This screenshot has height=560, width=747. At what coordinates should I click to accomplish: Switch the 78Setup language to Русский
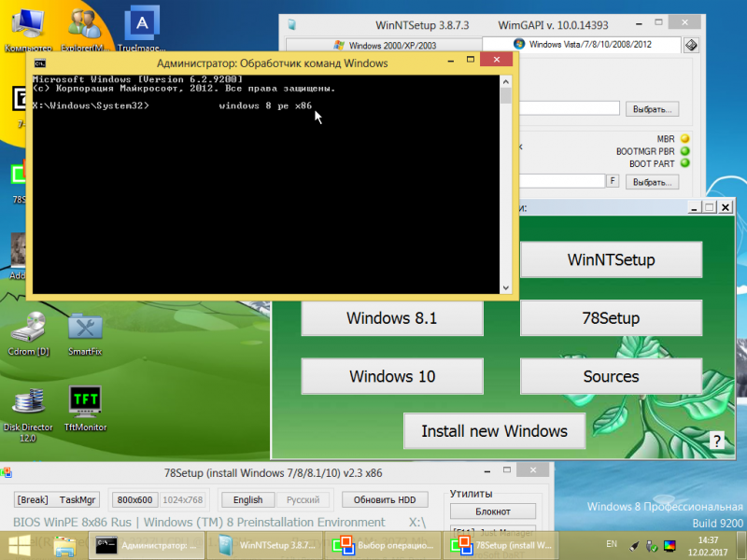pyautogui.click(x=303, y=499)
